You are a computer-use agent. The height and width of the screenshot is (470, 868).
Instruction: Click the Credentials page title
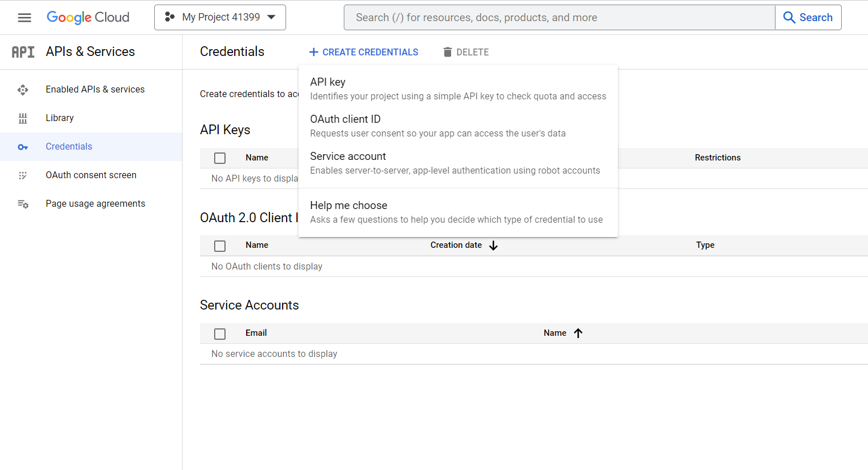click(232, 51)
